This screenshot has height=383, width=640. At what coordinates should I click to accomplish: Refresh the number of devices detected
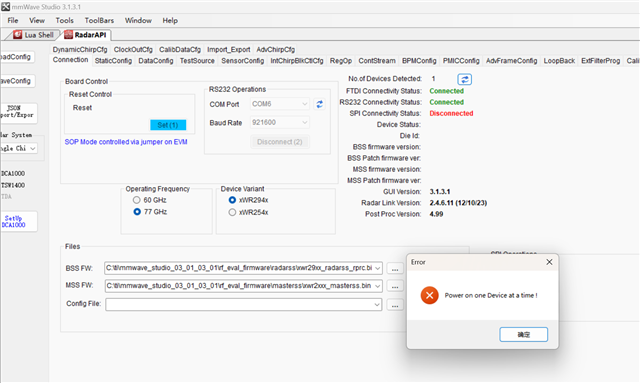[x=464, y=79]
